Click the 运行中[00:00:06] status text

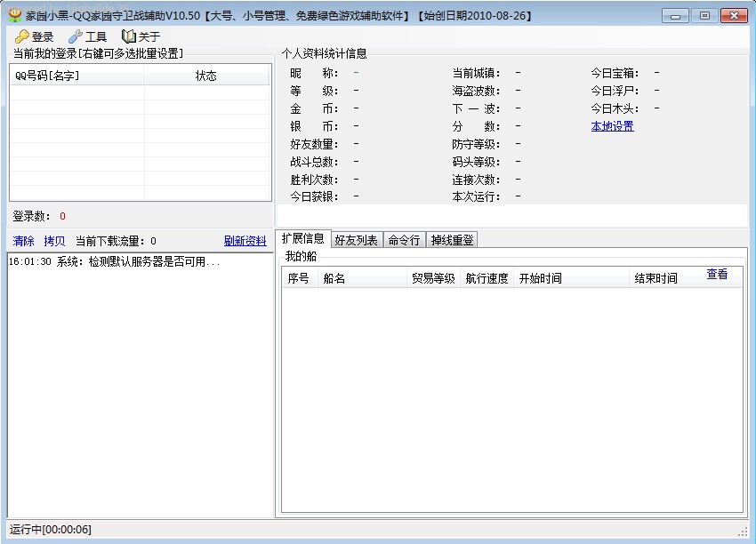pos(50,530)
